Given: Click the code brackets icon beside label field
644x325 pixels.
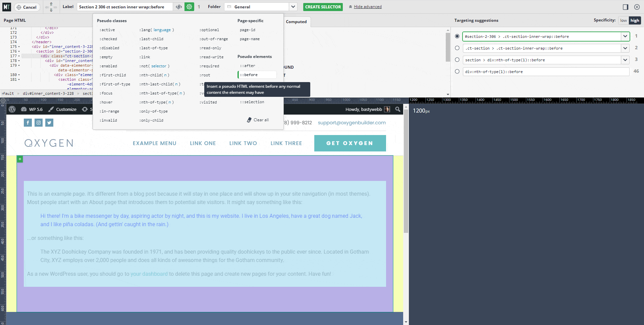Looking at the screenshot, I should [x=179, y=7].
